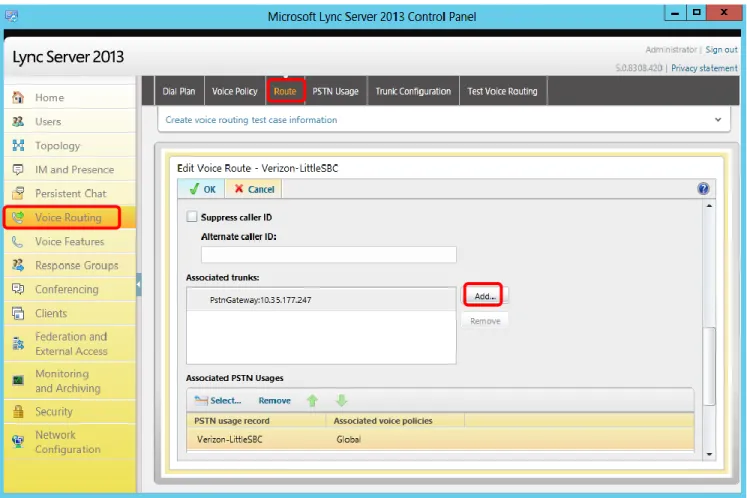Click Select... for PSTN usages
Image resolution: width=747 pixels, height=498 pixels.
[x=218, y=400]
